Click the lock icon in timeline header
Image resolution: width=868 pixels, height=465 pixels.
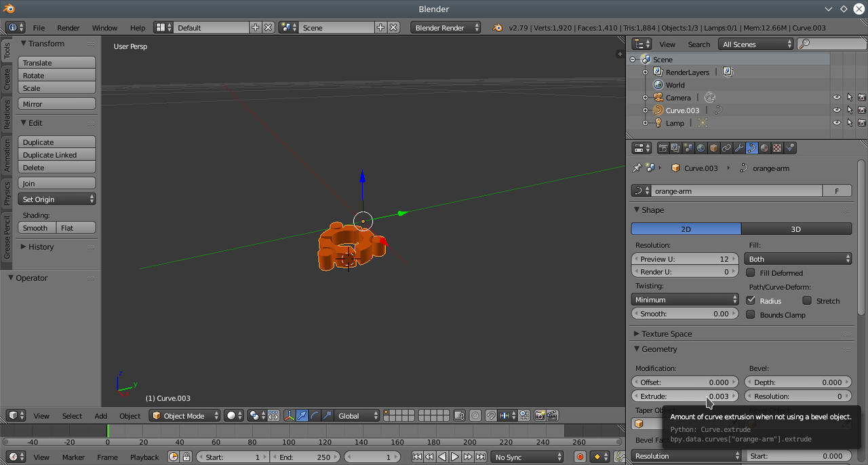coord(186,457)
